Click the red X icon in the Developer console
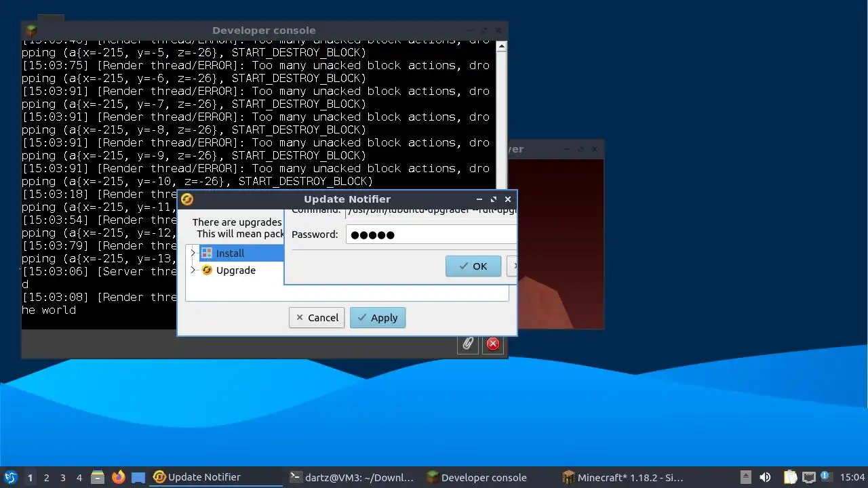This screenshot has width=868, height=488. pyautogui.click(x=493, y=344)
